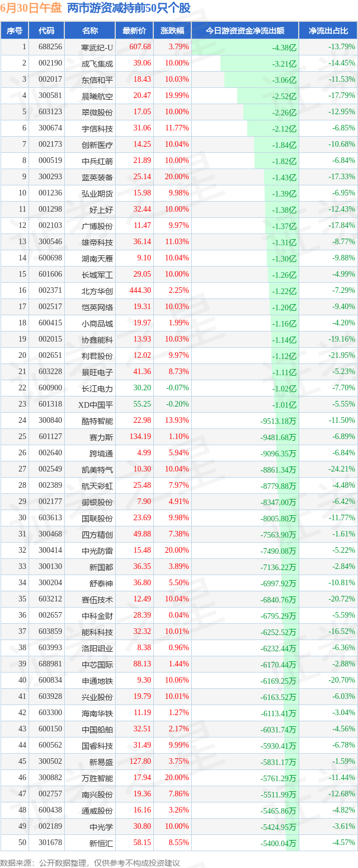This screenshot has height=868, width=358.
Task: Click outflow value -9513.18万
Action: click(279, 421)
